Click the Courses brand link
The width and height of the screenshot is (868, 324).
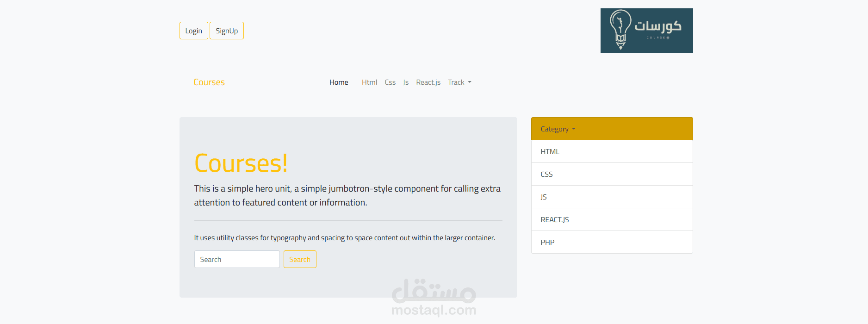point(209,82)
